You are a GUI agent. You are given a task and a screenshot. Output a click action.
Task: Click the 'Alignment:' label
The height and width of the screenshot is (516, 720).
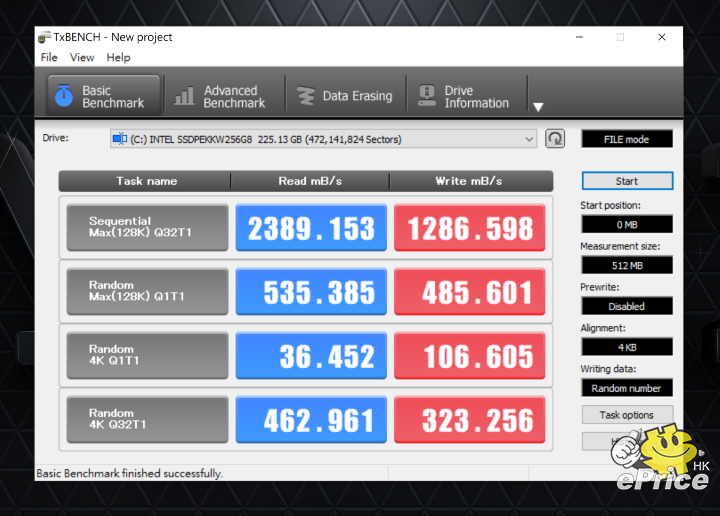tap(603, 328)
